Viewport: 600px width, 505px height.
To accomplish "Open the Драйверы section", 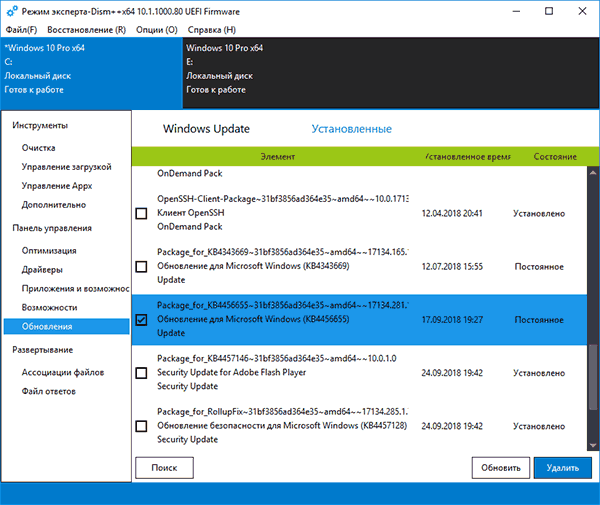I will [x=42, y=270].
